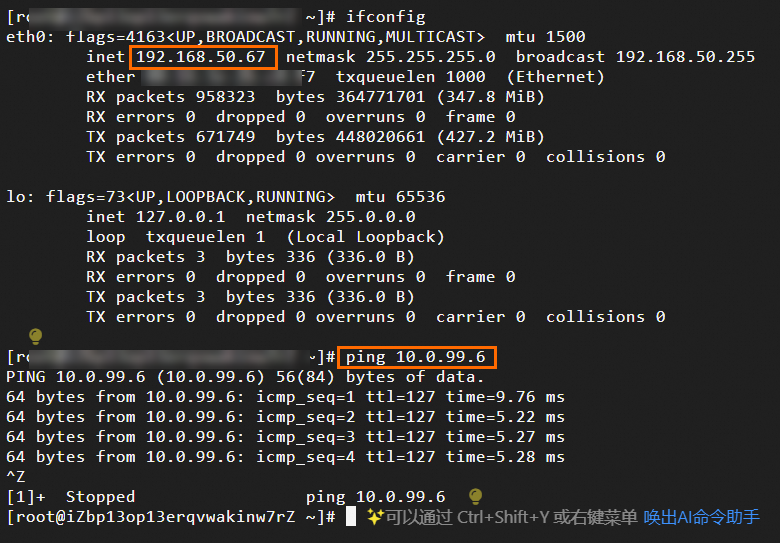
Task: Click the loopback address 127.0.0.1
Action: tap(181, 217)
